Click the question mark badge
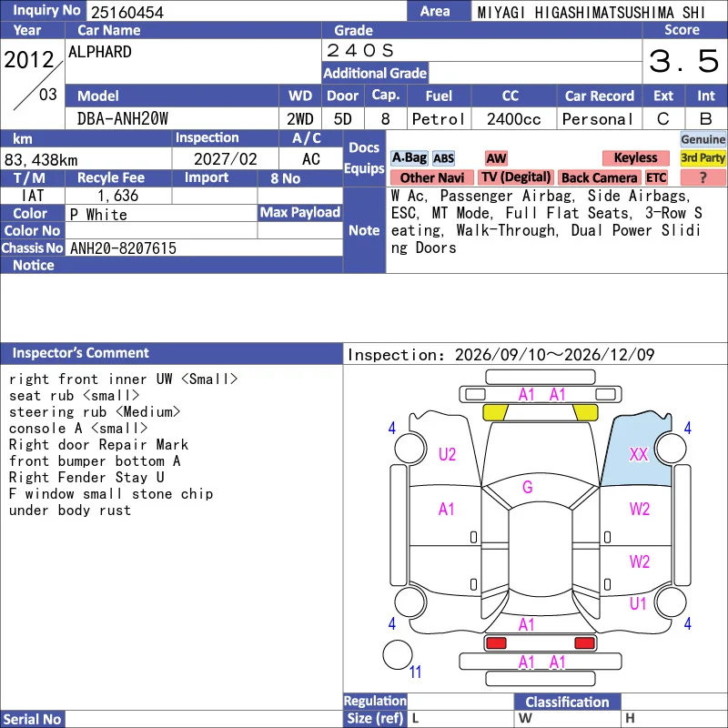 pyautogui.click(x=703, y=177)
